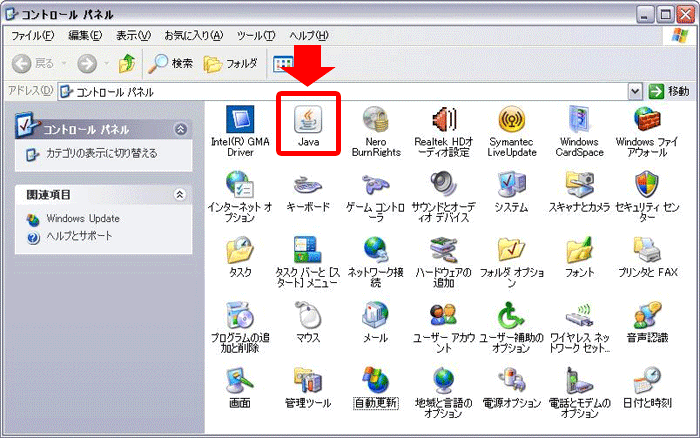700x438 pixels.
Task: Click the 戻る back button
Action: 33,64
